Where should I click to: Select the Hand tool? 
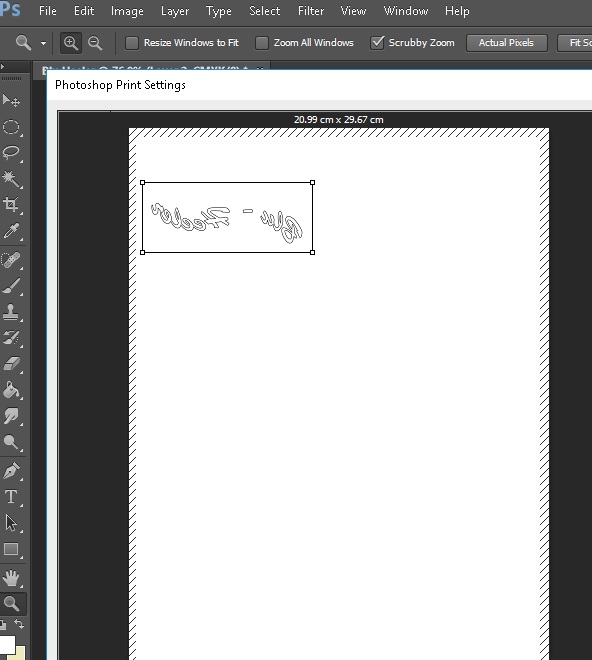point(11,578)
